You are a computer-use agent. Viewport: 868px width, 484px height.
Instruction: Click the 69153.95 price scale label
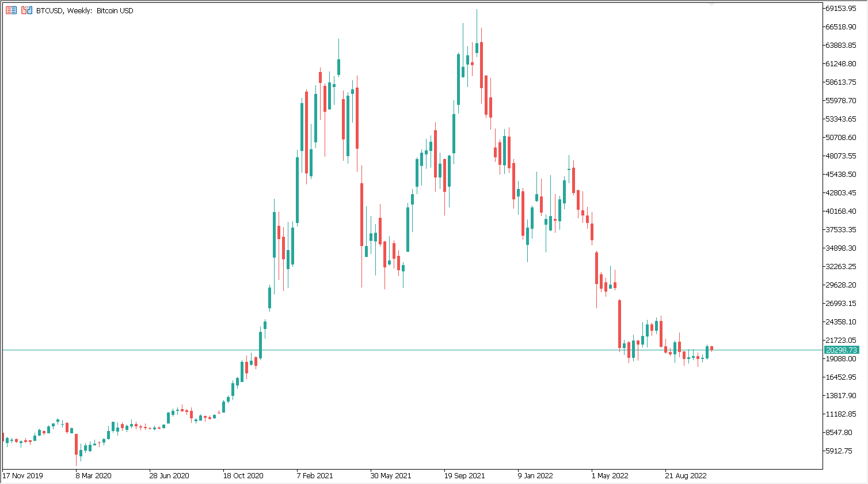(841, 8)
